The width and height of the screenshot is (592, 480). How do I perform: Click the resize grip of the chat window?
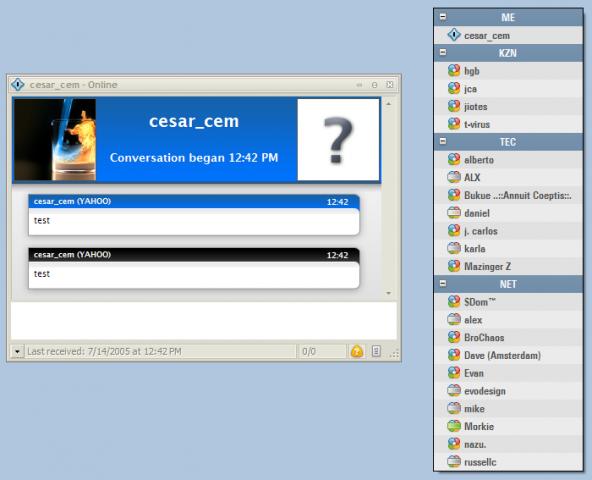[394, 354]
